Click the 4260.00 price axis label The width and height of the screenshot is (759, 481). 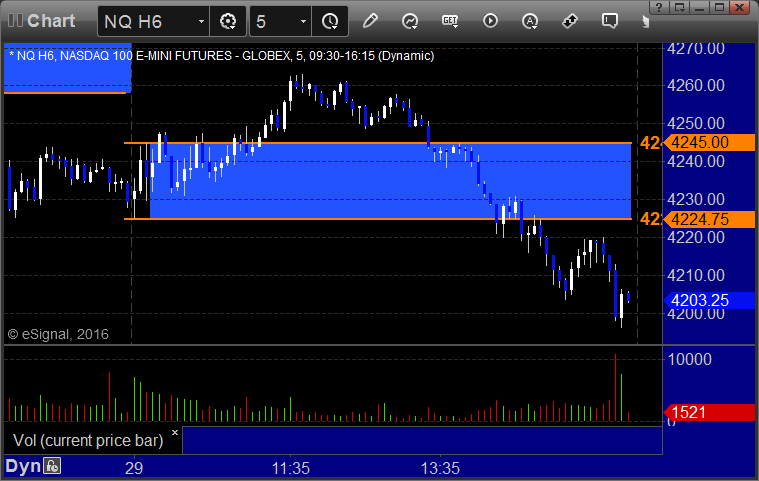pyautogui.click(x=696, y=86)
